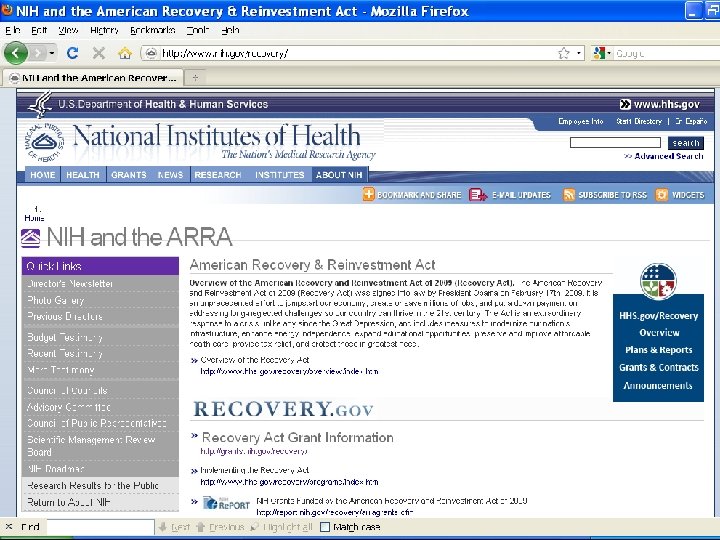Click the arrow icon beside www.hhs.gov
The height and width of the screenshot is (540, 720).
click(x=625, y=104)
